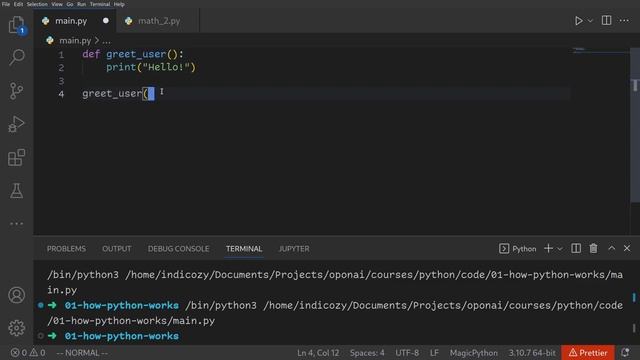Expand the run options dropdown arrow
Viewport: 640px width, 360px height.
pyautogui.click(x=590, y=20)
